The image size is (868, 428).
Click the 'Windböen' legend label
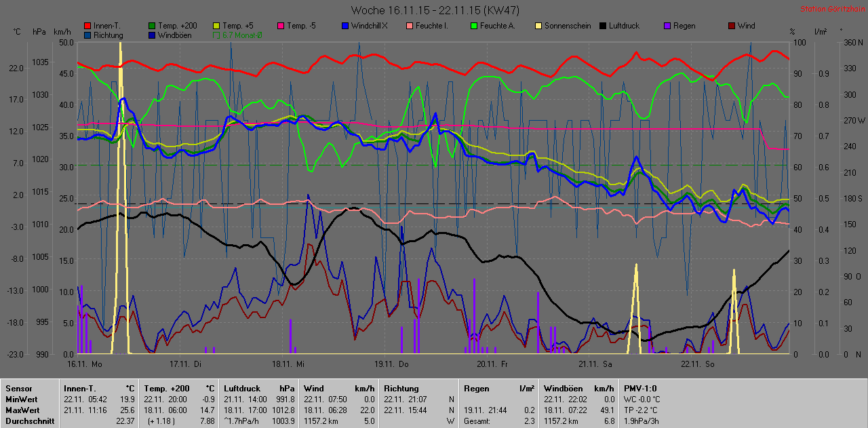point(175,35)
